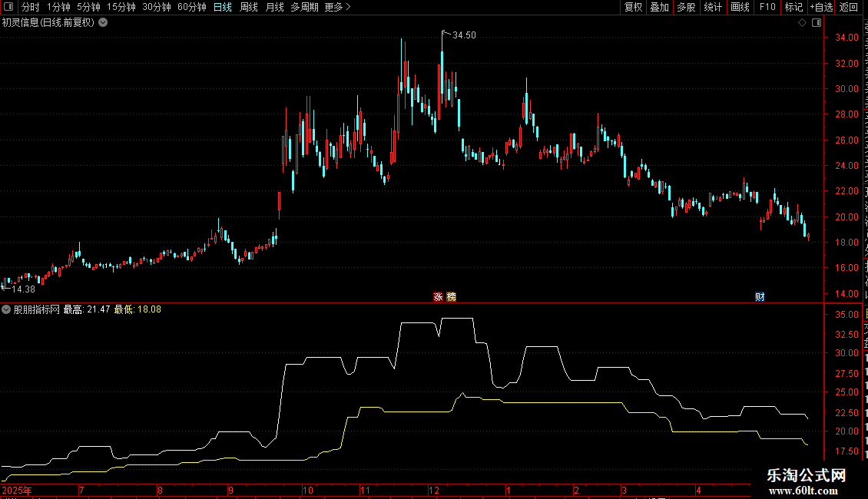Click the 股朋指标网 indicator label
This screenshot has height=499, width=868.
[37, 310]
